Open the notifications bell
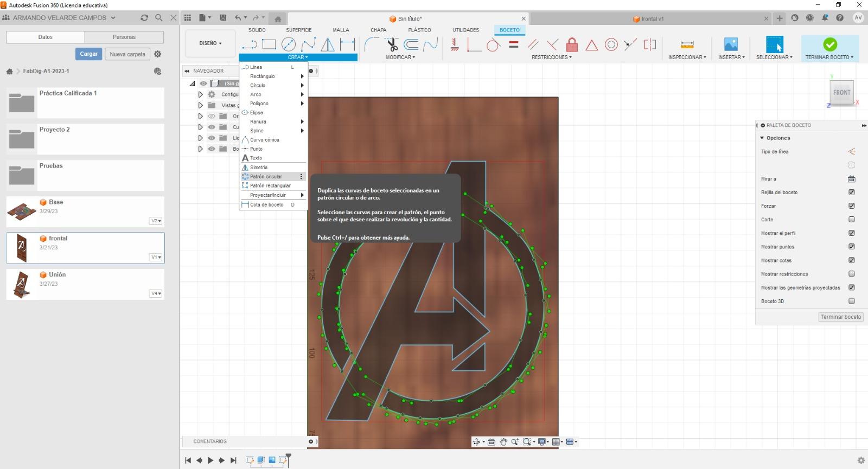 (825, 18)
